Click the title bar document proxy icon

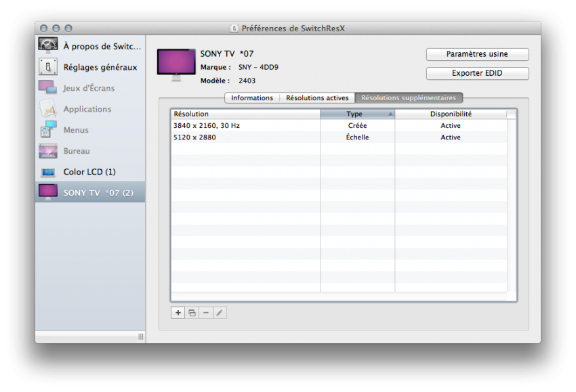click(234, 28)
